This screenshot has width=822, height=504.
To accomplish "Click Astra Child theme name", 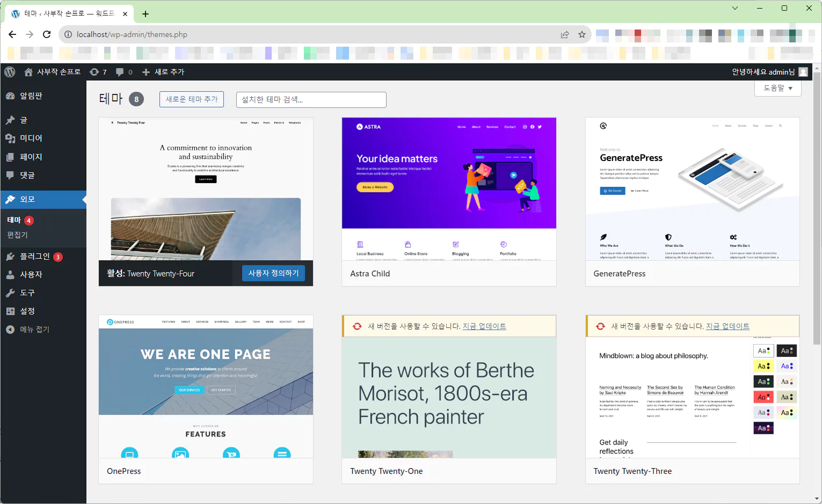I will pos(370,274).
